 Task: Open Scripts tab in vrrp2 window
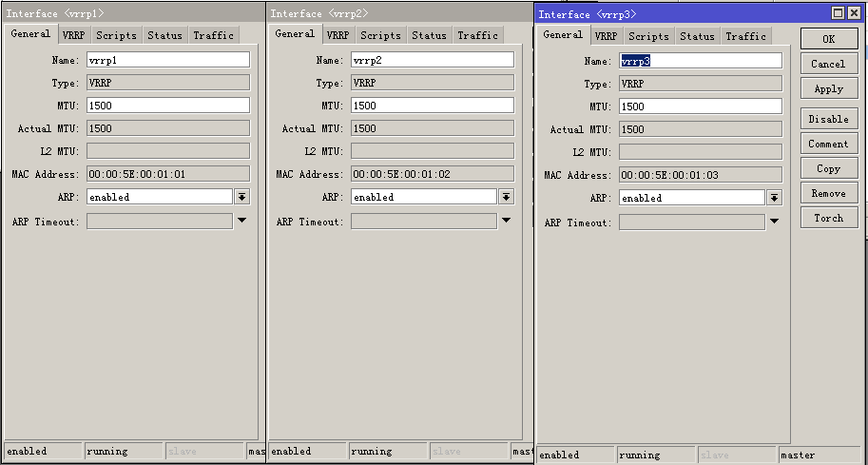(x=380, y=35)
